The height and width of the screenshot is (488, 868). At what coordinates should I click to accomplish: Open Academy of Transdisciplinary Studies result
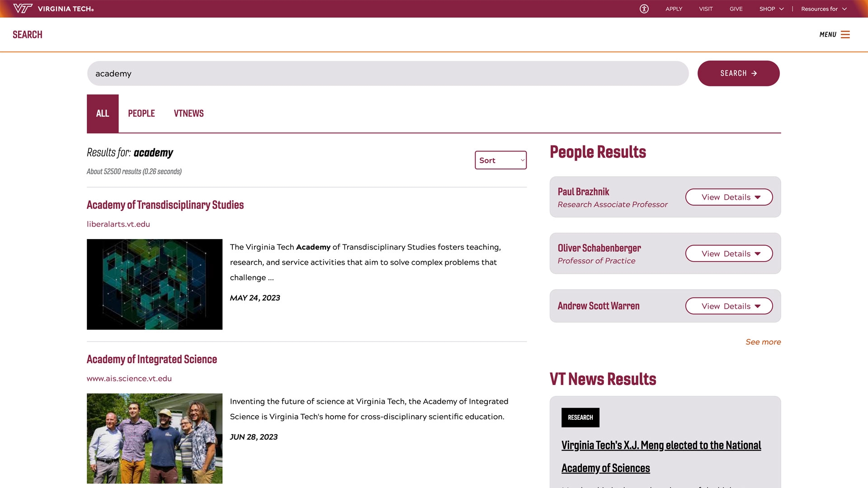[165, 204]
